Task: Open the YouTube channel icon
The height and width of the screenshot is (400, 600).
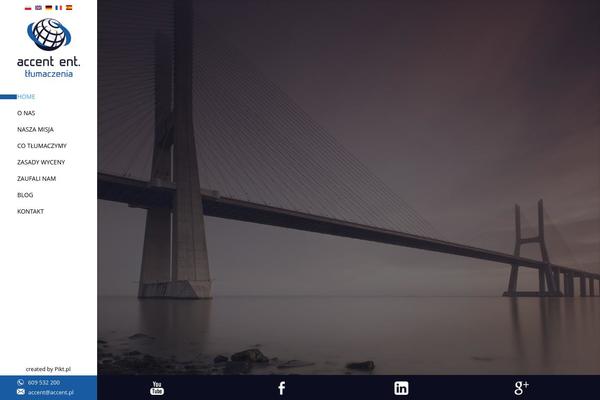Action: 157,388
